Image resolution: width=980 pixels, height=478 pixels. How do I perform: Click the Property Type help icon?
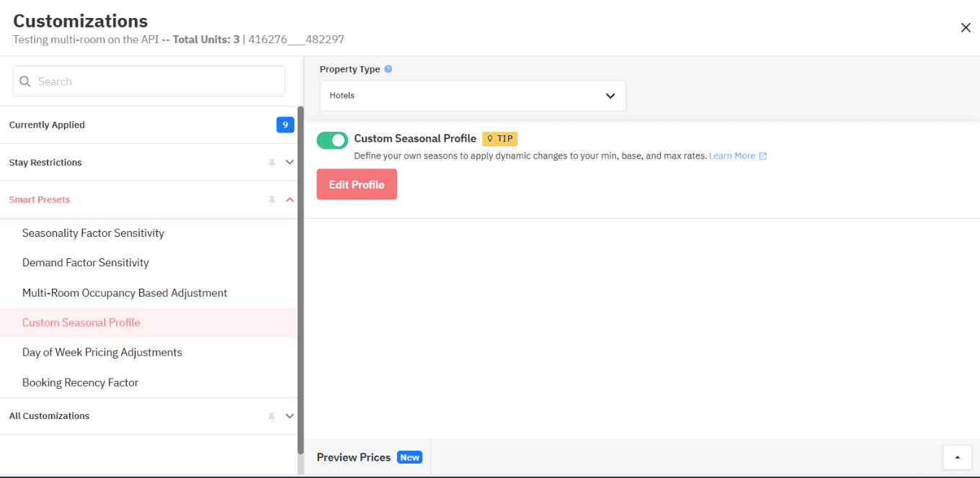click(x=388, y=68)
